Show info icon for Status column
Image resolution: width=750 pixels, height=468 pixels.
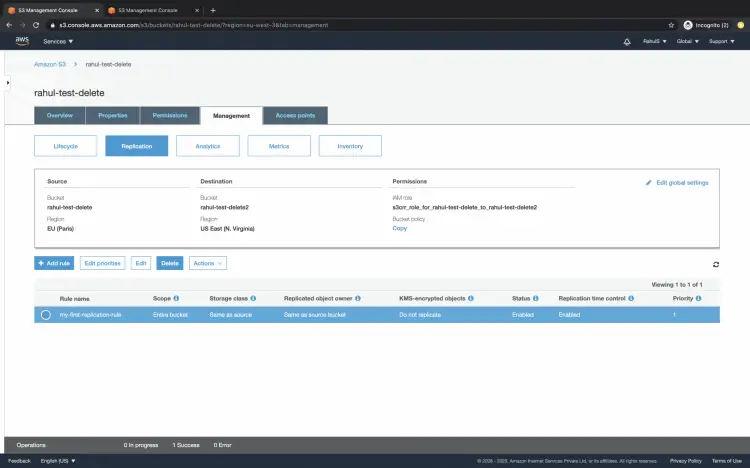536,298
